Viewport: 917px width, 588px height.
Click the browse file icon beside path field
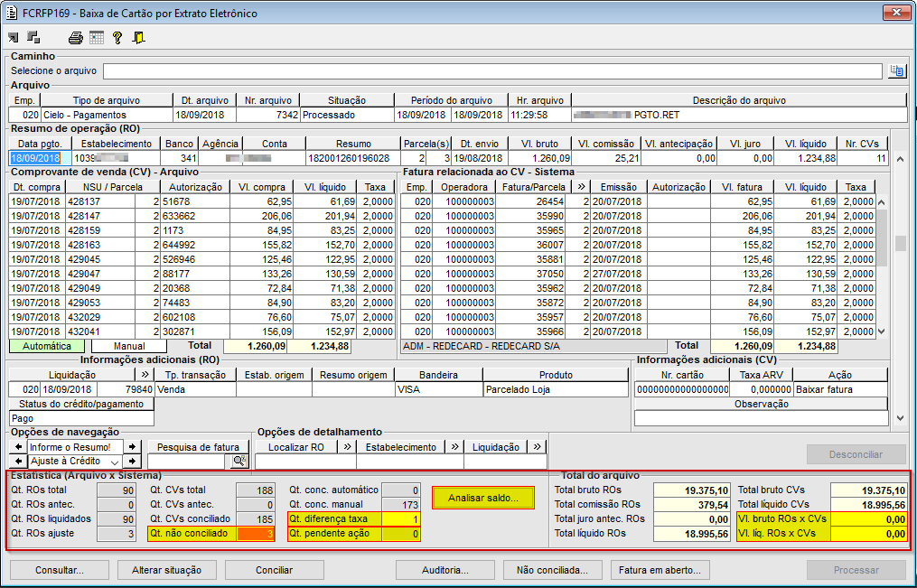point(897,71)
